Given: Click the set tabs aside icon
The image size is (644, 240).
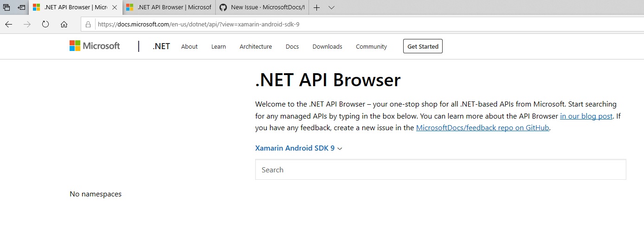Looking at the screenshot, I should tap(21, 7).
